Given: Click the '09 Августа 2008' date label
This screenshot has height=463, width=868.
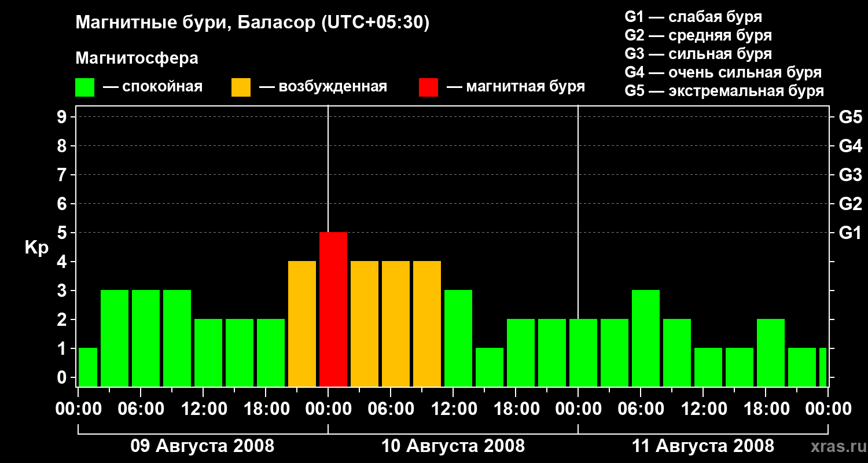Looking at the screenshot, I should coord(203,446).
